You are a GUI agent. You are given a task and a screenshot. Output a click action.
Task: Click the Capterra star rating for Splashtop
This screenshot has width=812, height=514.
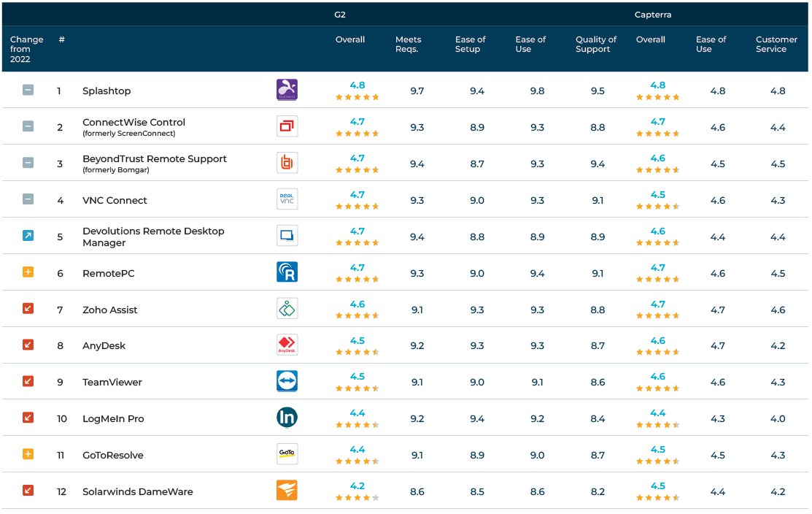[x=657, y=97]
